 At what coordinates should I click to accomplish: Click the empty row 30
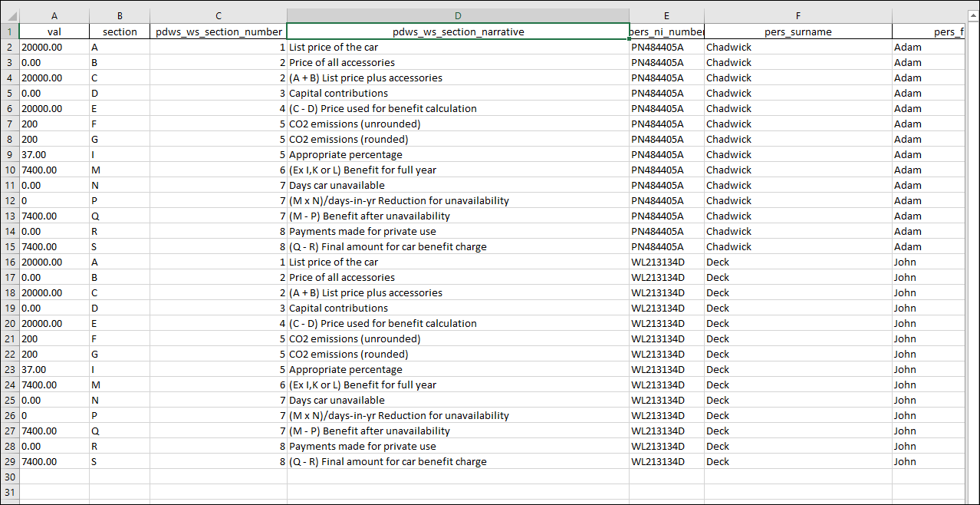click(x=9, y=477)
